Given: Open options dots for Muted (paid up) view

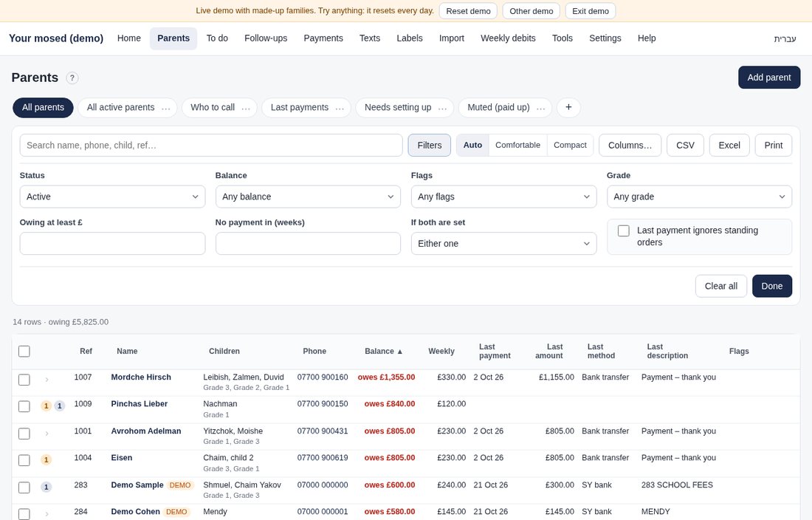Looking at the screenshot, I should click(540, 108).
